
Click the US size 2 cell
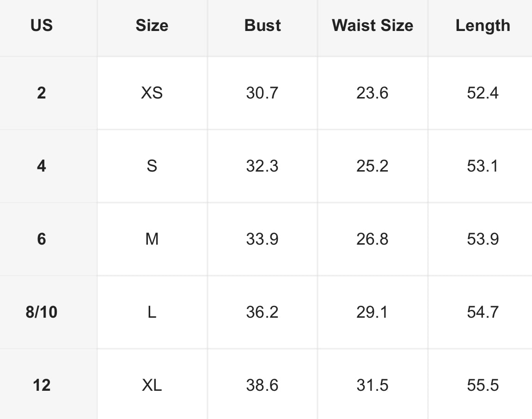(x=42, y=93)
